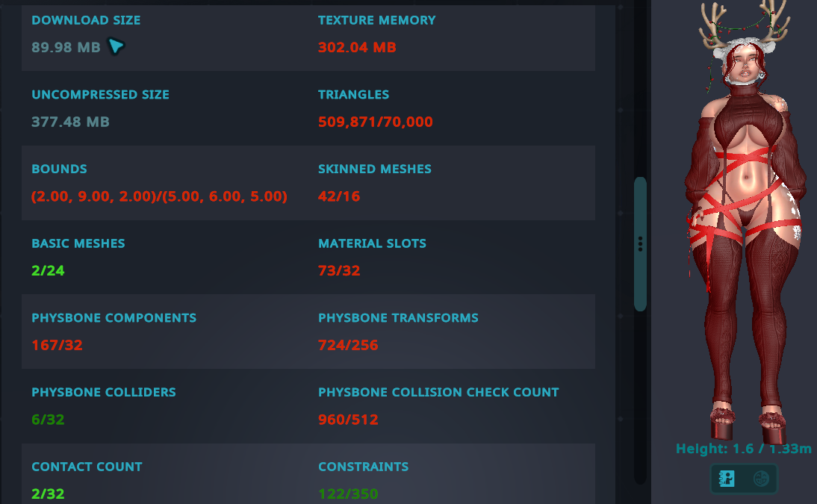Switch to the face expression preview icon
This screenshot has height=504, width=817.
[761, 478]
